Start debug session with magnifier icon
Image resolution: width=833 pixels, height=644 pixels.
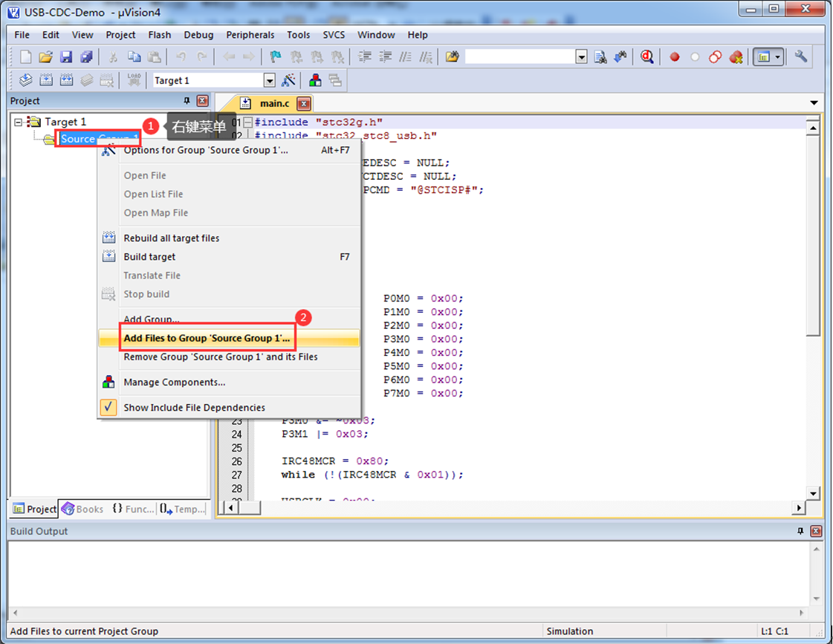pos(646,56)
